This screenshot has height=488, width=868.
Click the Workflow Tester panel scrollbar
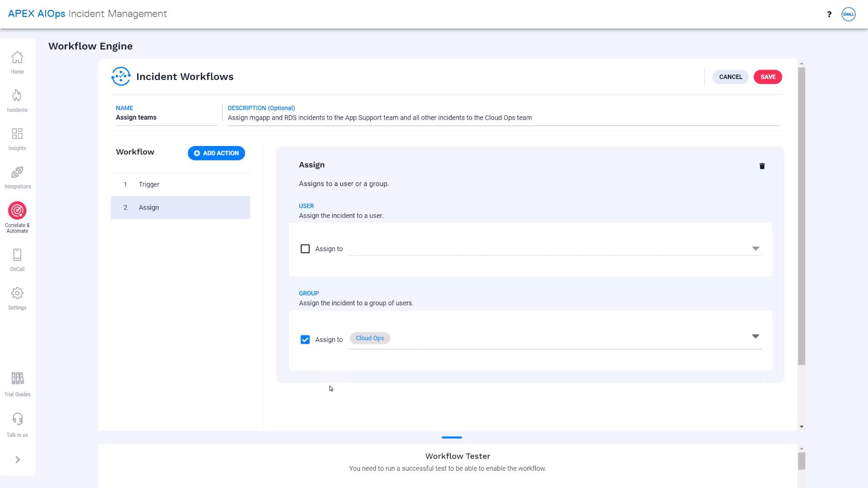[x=802, y=461]
